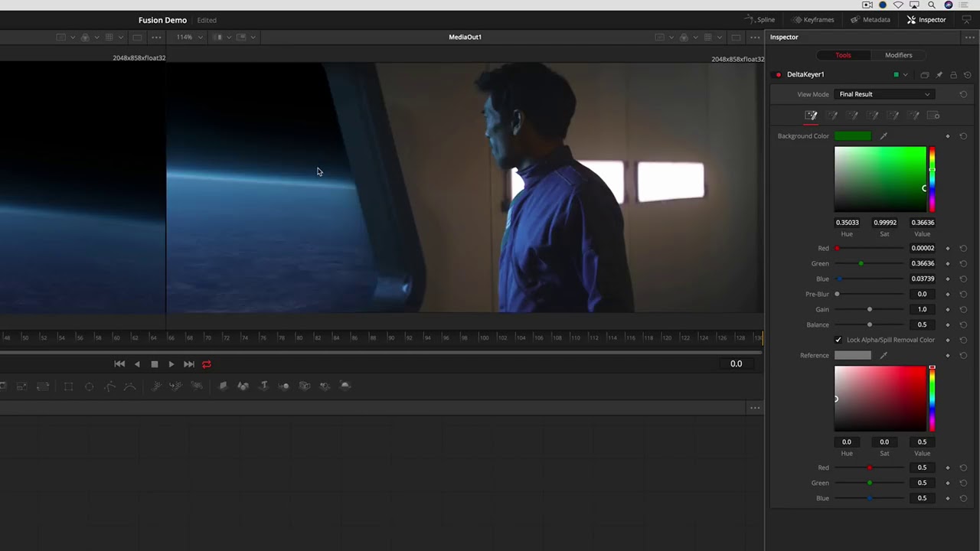Viewport: 980px width, 551px height.
Task: Select the Tools tab in Inspector
Action: [843, 55]
